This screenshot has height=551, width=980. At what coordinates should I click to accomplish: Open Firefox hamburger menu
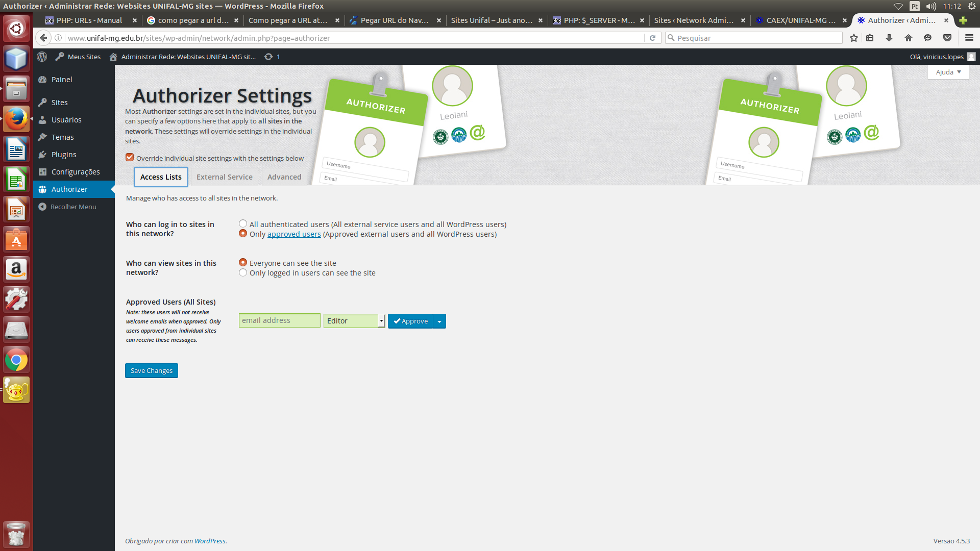click(969, 38)
